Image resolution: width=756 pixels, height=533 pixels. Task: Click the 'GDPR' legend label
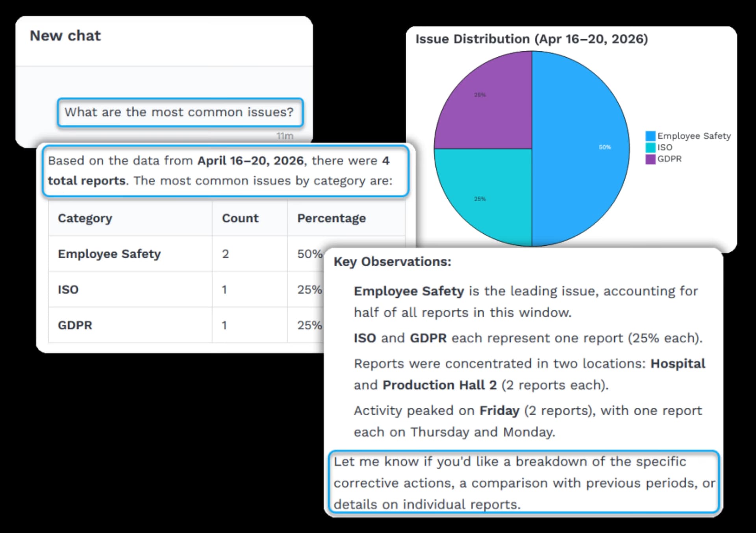669,159
